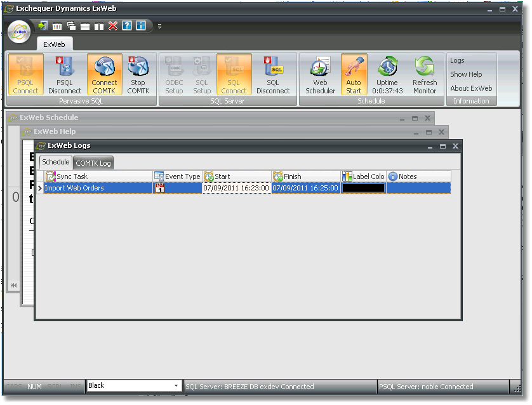
Task: Click the red X close-all toolbar icon
Action: click(x=112, y=26)
